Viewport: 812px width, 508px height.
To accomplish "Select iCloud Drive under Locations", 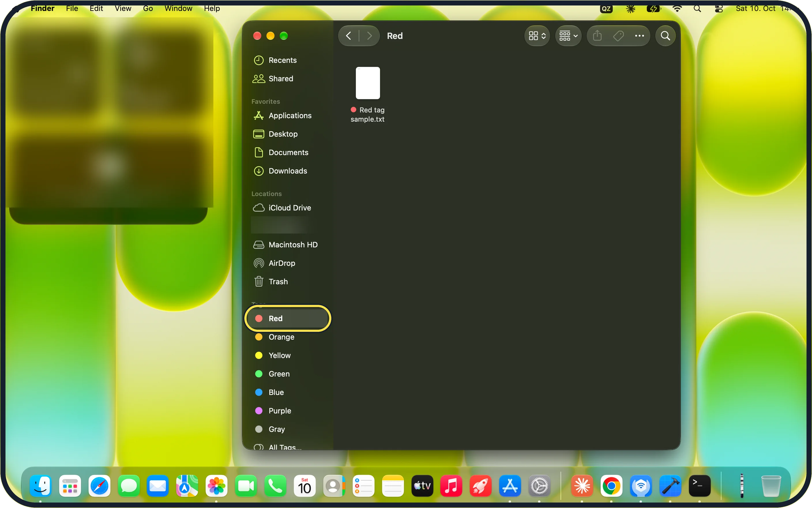I will tap(288, 208).
